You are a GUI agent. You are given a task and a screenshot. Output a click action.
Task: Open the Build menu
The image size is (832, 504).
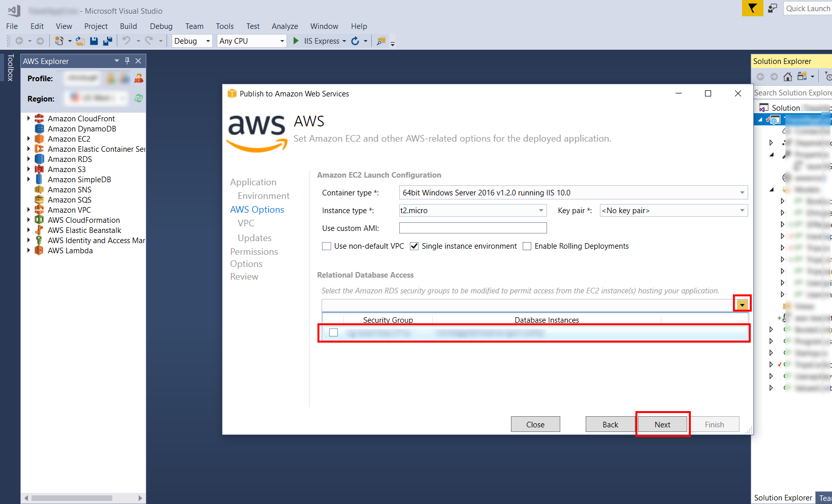point(129,26)
